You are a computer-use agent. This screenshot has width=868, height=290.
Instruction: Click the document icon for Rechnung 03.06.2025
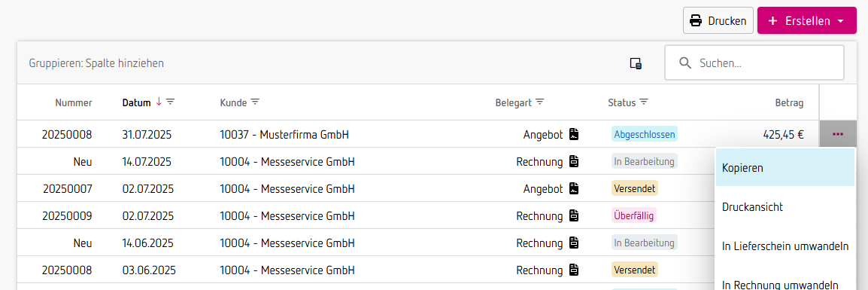tap(575, 270)
